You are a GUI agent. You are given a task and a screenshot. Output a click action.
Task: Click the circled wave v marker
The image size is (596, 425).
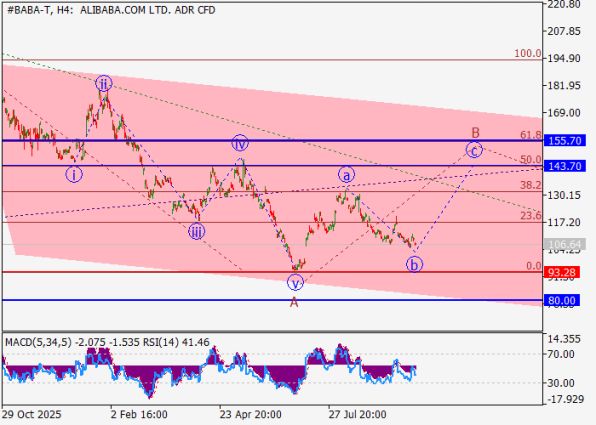(x=295, y=282)
